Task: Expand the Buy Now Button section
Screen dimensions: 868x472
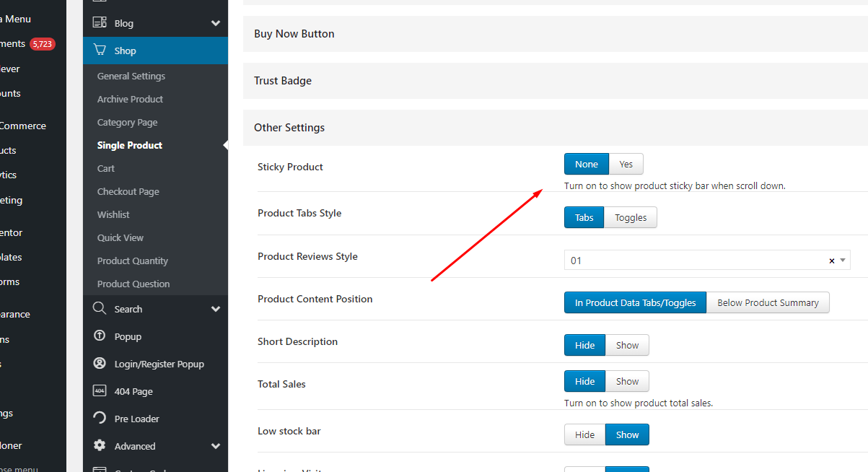Action: [x=556, y=34]
